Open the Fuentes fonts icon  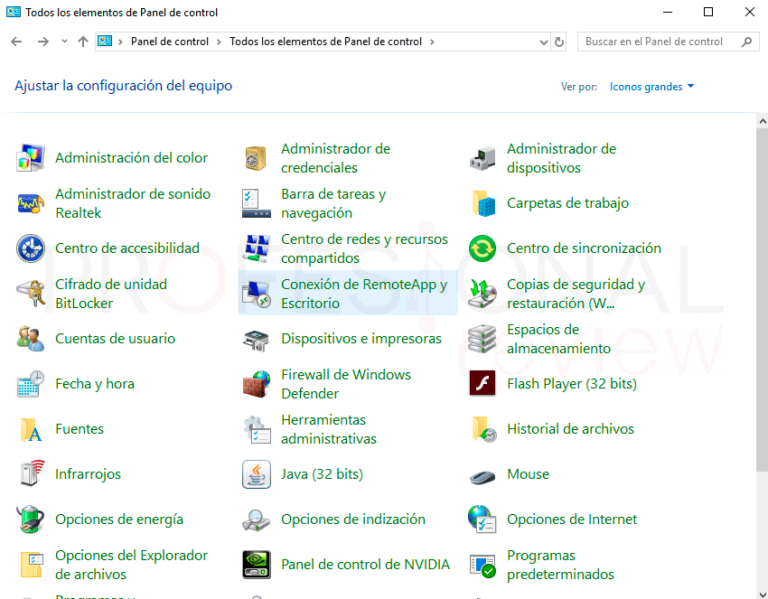click(30, 430)
